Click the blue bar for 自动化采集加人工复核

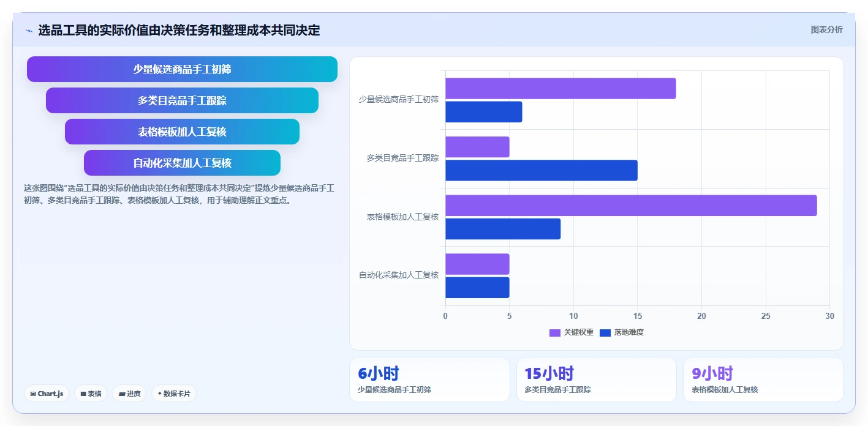click(x=477, y=288)
